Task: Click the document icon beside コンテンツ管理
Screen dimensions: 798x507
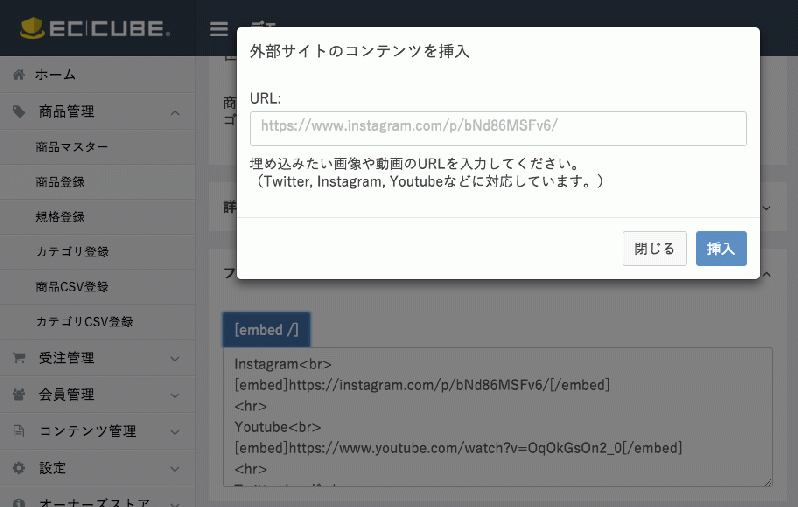Action: pos(19,431)
